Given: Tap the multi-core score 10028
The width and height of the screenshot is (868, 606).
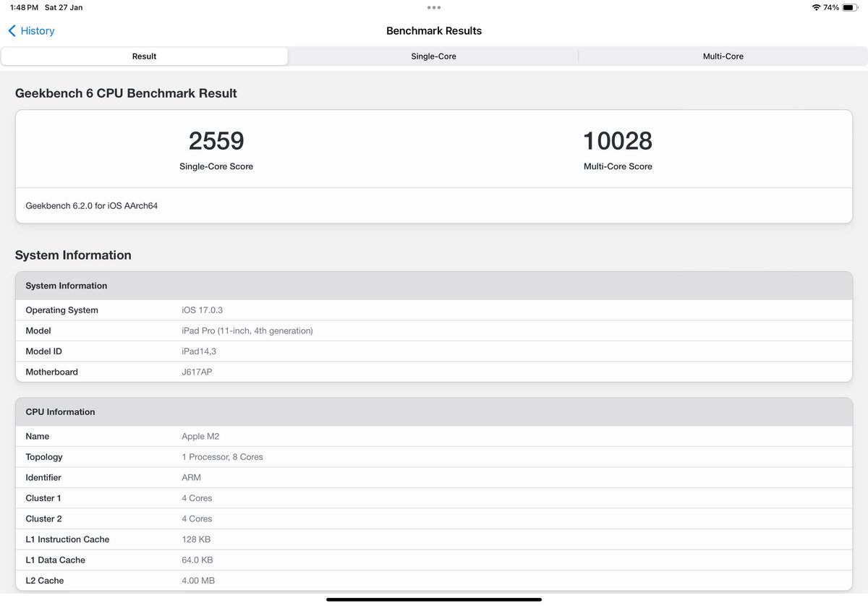Looking at the screenshot, I should click(x=618, y=140).
